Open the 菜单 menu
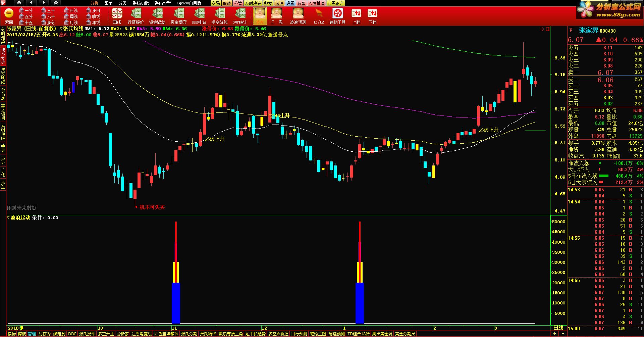 pos(108,3)
